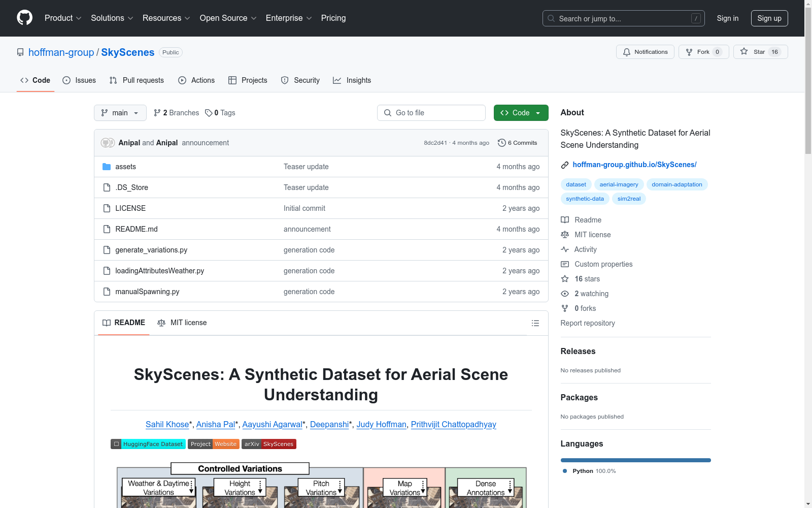Click the branch icon beside 2 Branches
The height and width of the screenshot is (508, 812).
click(157, 113)
